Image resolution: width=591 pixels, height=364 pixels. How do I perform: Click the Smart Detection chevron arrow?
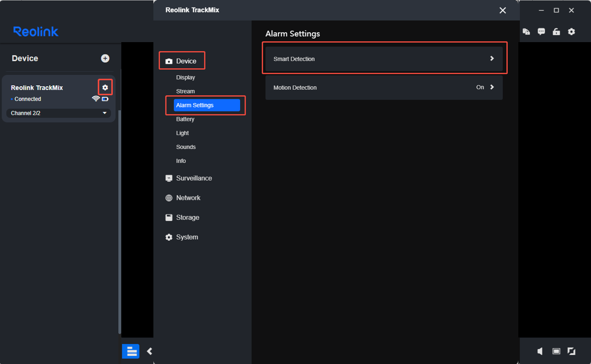tap(492, 58)
